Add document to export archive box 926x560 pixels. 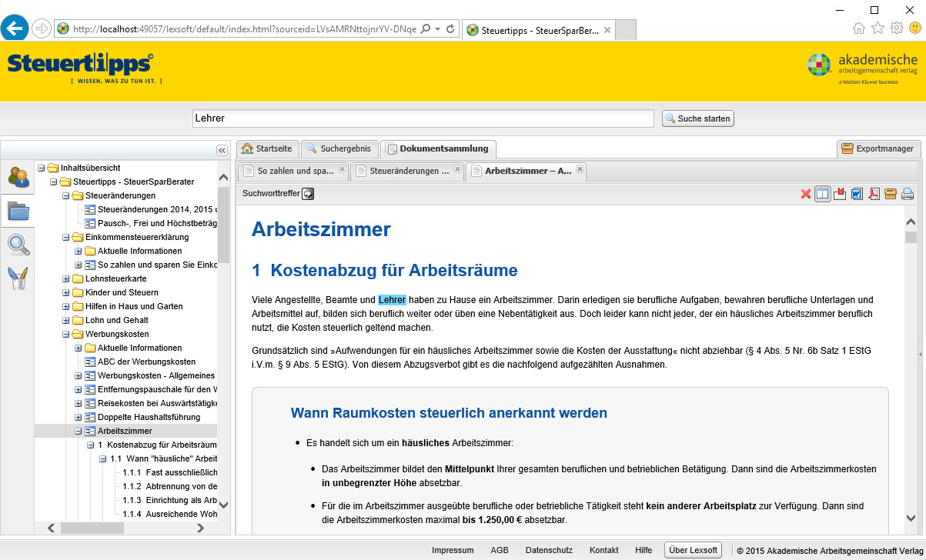[891, 194]
